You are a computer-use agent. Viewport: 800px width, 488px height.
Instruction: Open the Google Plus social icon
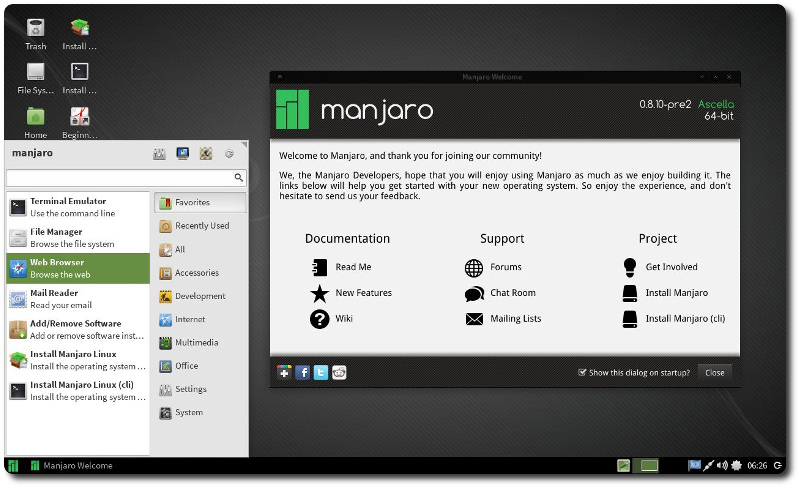pyautogui.click(x=284, y=373)
